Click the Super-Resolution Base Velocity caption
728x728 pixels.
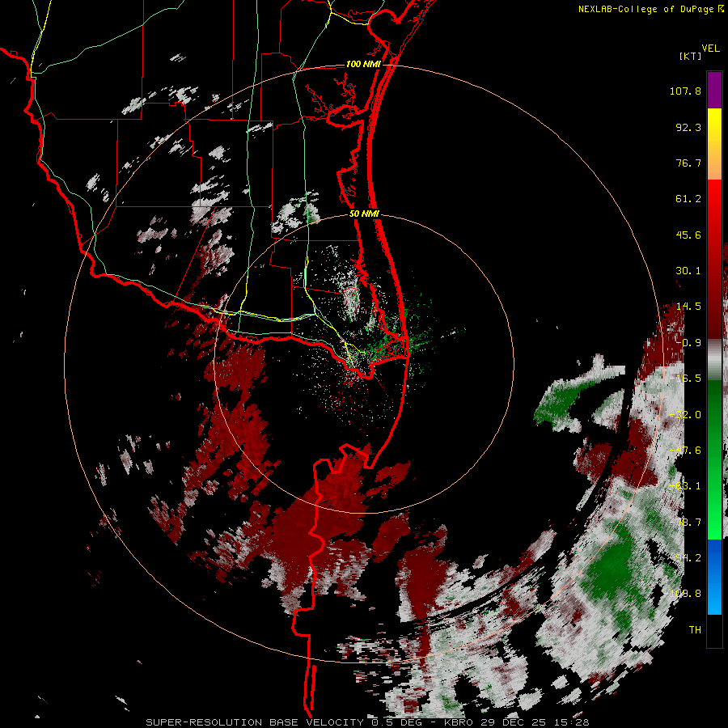click(x=367, y=722)
